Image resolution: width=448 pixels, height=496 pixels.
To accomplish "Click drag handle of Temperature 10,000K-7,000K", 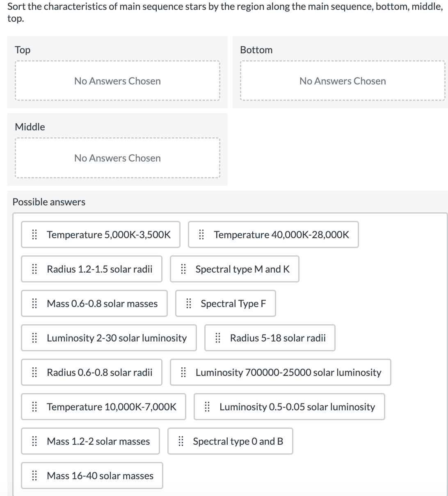I will click(35, 407).
